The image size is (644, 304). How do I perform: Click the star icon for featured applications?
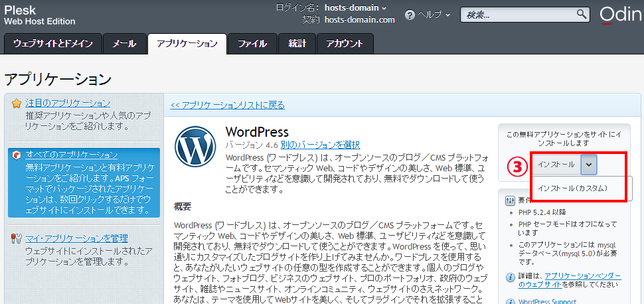(x=17, y=103)
